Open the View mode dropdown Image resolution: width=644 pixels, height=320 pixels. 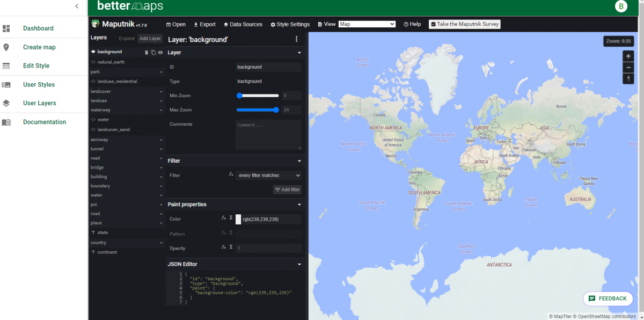tap(367, 24)
